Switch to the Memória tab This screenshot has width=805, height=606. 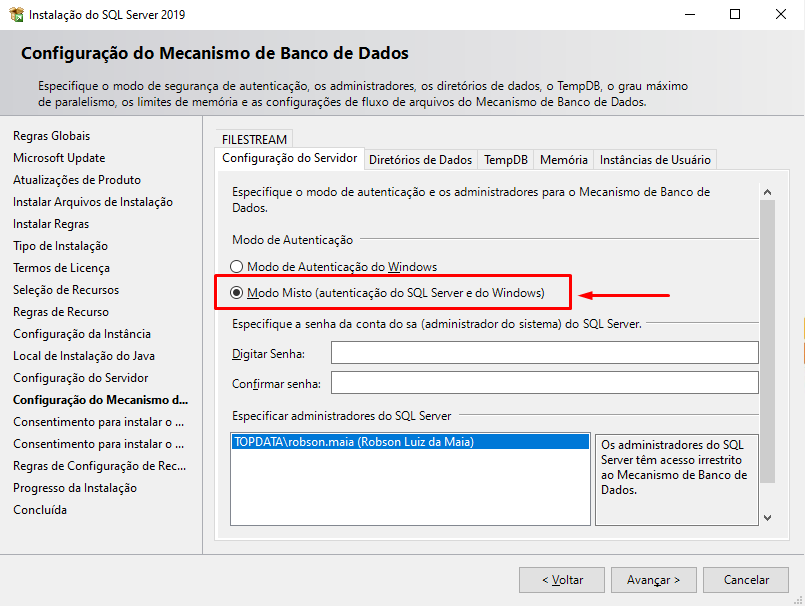coord(563,159)
